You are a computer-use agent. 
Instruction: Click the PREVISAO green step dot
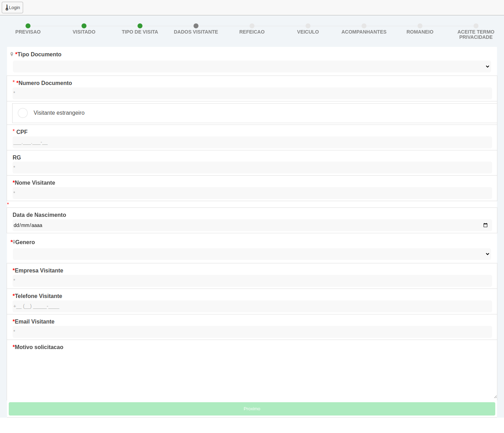point(28,26)
